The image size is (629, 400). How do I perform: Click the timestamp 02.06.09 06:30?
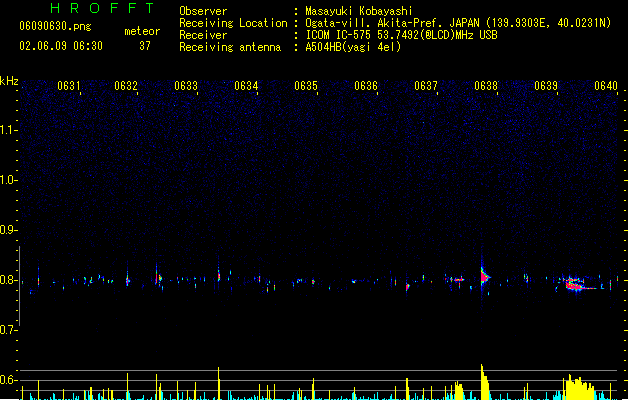pyautogui.click(x=61, y=46)
